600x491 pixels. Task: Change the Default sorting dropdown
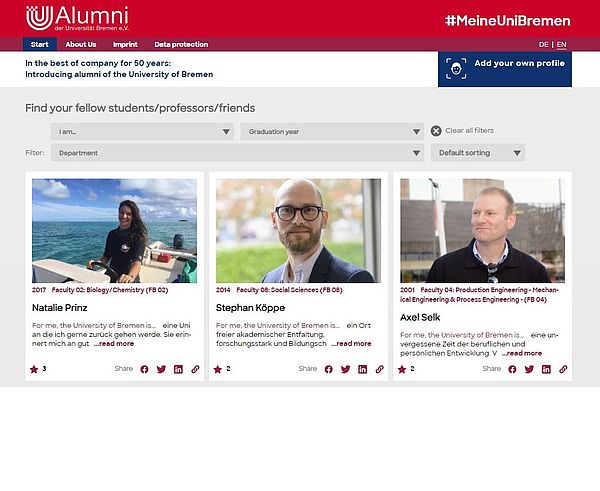(x=477, y=153)
